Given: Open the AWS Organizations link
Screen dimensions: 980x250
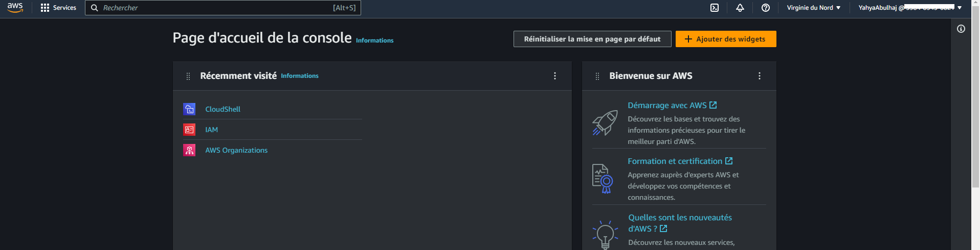Looking at the screenshot, I should click(x=236, y=150).
